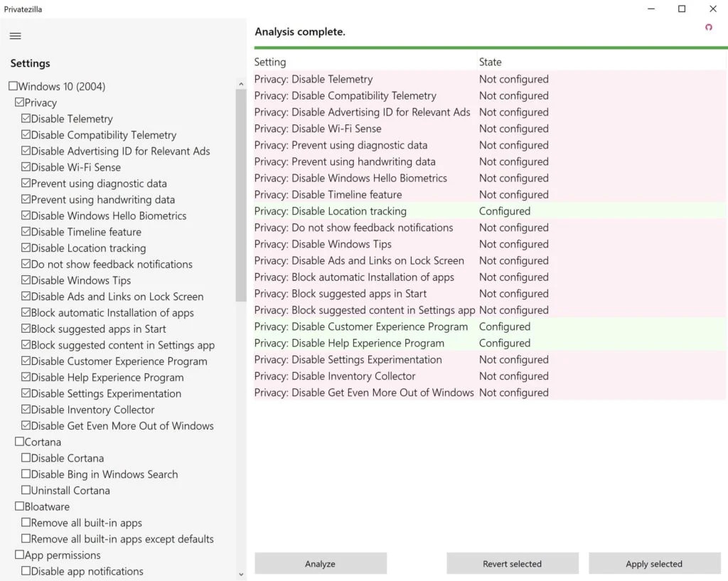Select Privacy: Disable Compatibility Telemetry result row
This screenshot has width=728, height=581.
(491, 96)
